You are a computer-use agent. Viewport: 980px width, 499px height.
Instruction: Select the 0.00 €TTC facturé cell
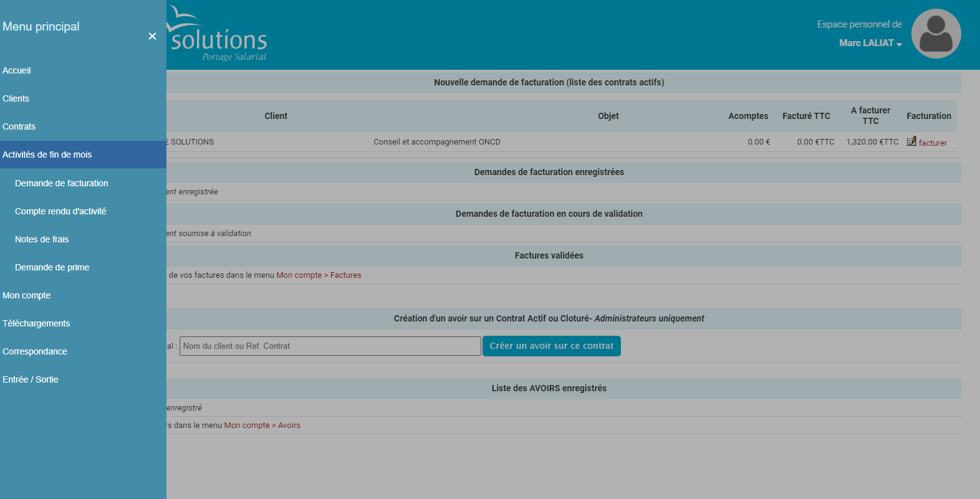tap(815, 142)
